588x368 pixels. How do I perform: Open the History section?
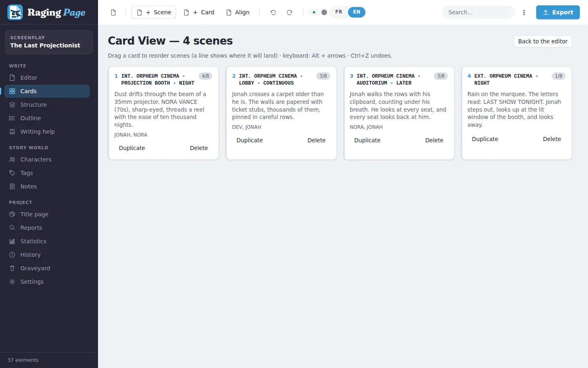[x=47, y=255]
